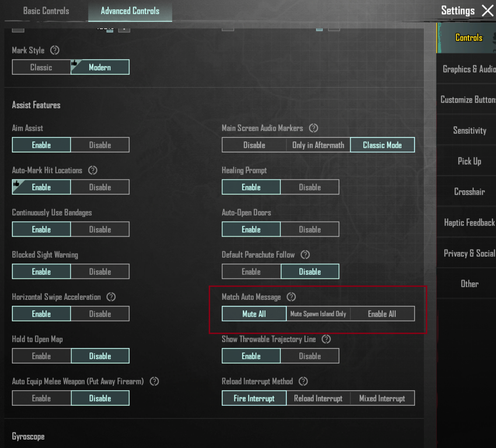The height and width of the screenshot is (448, 496).
Task: Select Mute All match messages
Action: pyautogui.click(x=254, y=314)
